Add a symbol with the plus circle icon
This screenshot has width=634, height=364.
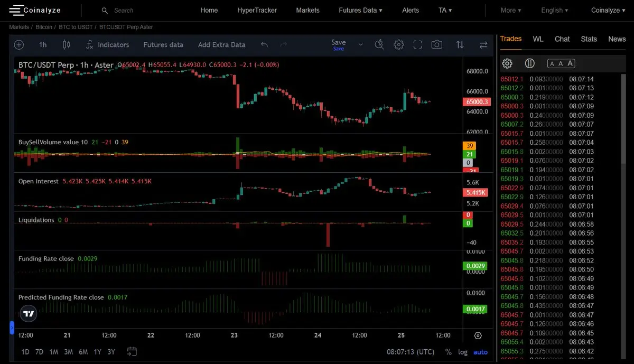pos(19,45)
